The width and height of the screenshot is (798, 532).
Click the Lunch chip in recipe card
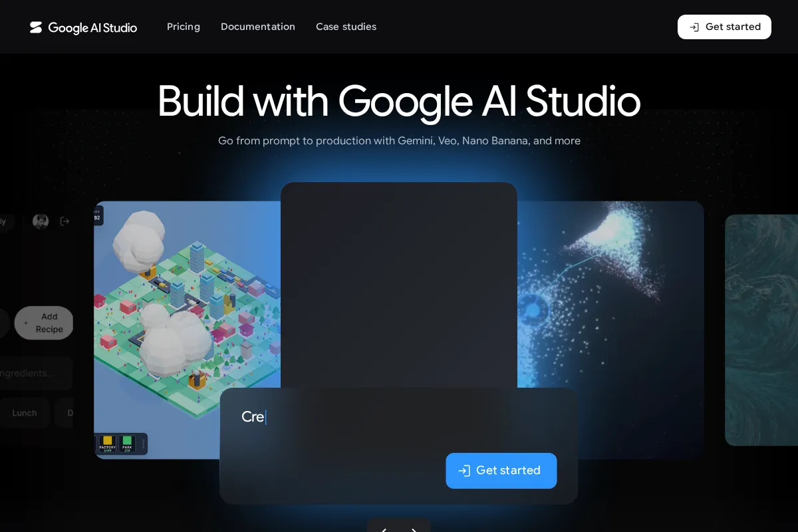[x=25, y=413]
